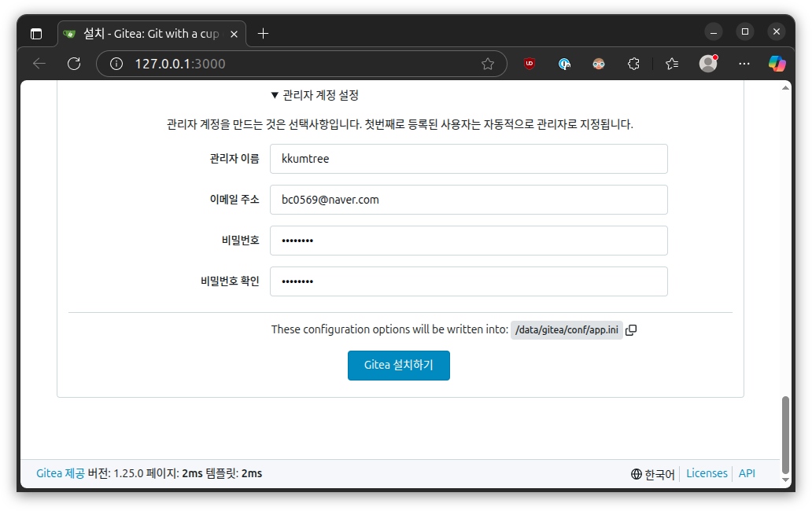The image size is (812, 511).
Task: Open the Copilot sidebar
Action: pyautogui.click(x=777, y=64)
